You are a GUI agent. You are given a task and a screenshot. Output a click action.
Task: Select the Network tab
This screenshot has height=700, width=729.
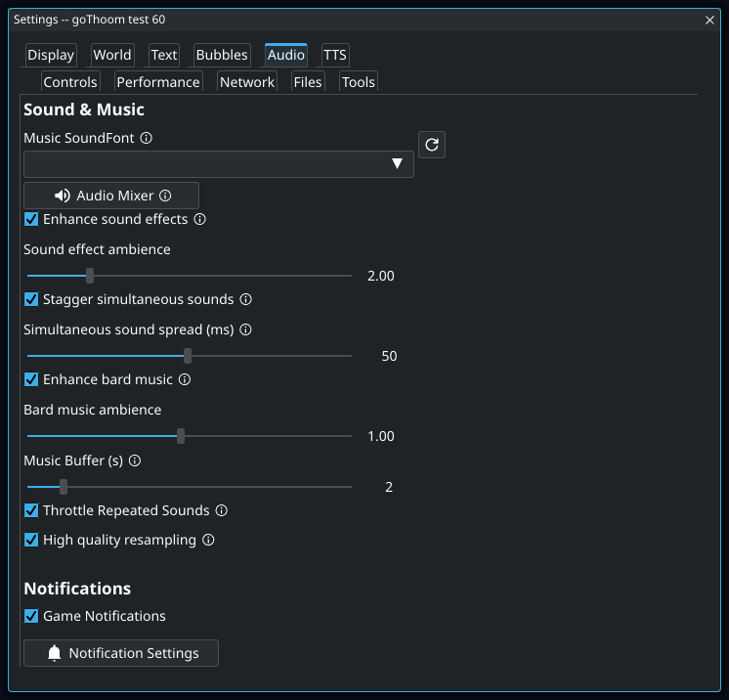(x=247, y=82)
